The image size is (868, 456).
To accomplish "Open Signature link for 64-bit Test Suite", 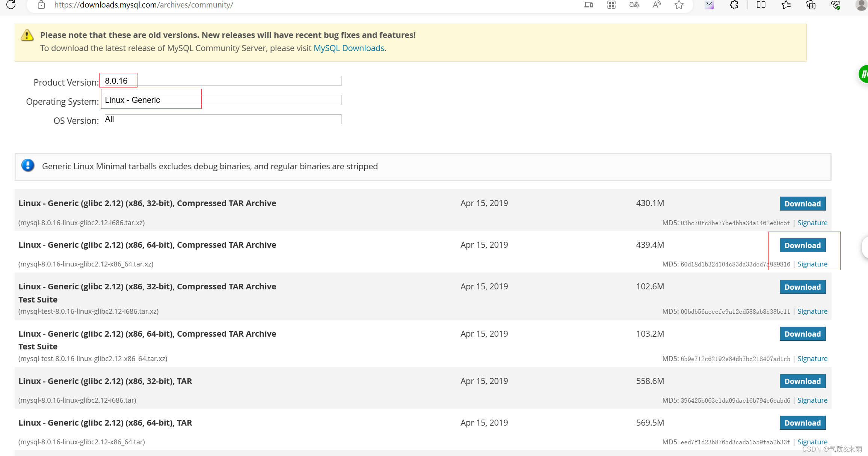I will point(812,358).
